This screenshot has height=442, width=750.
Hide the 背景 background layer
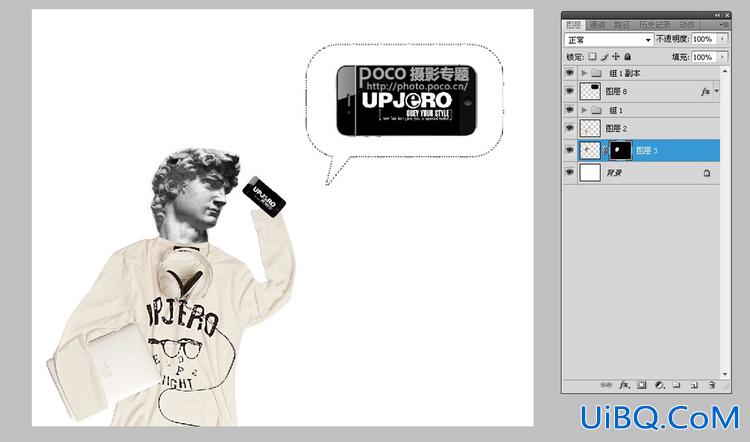point(570,172)
